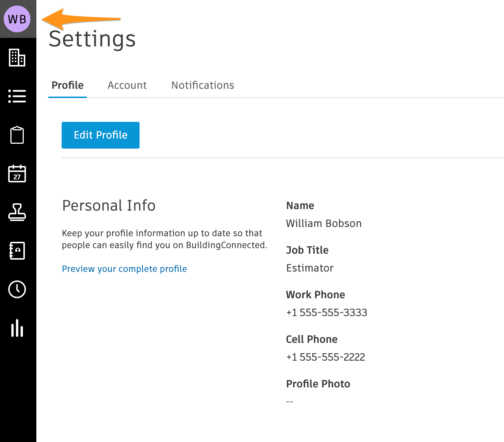
Task: Click the clock icon in sidebar
Action: 17,289
